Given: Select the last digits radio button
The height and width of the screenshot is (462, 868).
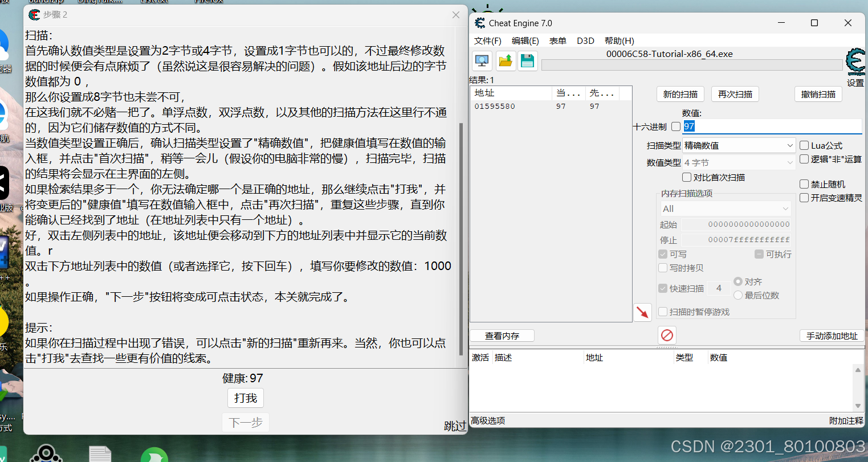Looking at the screenshot, I should point(738,295).
